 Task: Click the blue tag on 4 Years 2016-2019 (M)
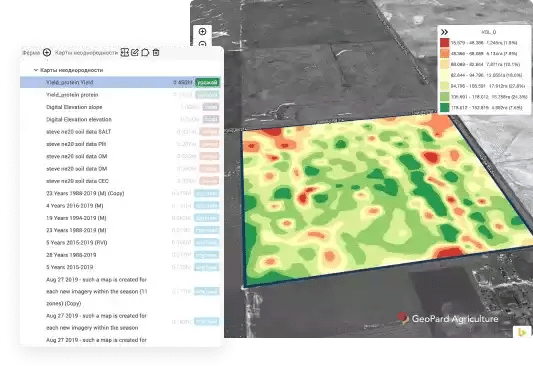coord(207,206)
